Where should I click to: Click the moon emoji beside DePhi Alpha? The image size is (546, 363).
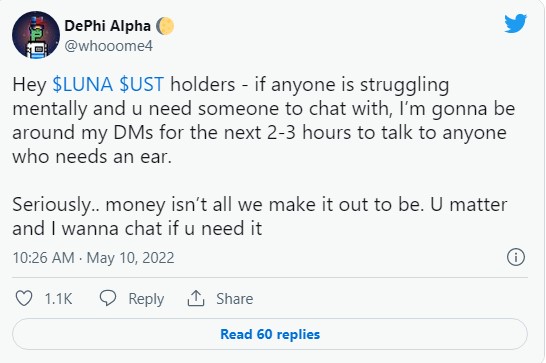pyautogui.click(x=165, y=26)
